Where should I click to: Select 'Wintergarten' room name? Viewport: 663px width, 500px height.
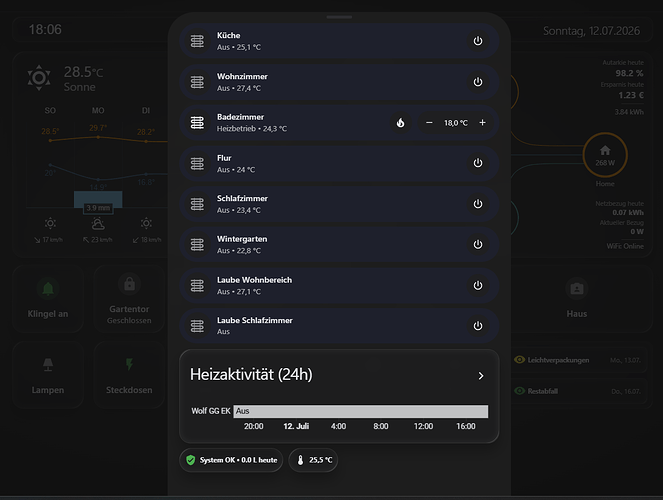coord(242,239)
